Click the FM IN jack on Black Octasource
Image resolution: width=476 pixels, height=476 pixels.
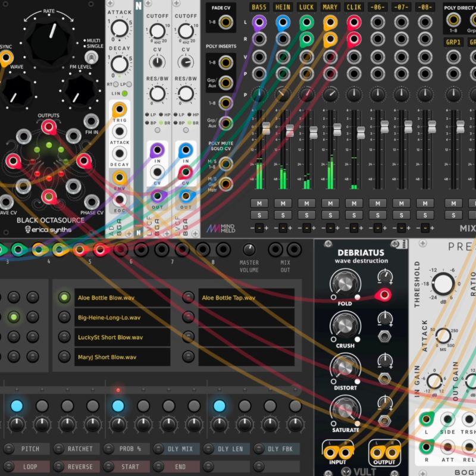point(91,121)
